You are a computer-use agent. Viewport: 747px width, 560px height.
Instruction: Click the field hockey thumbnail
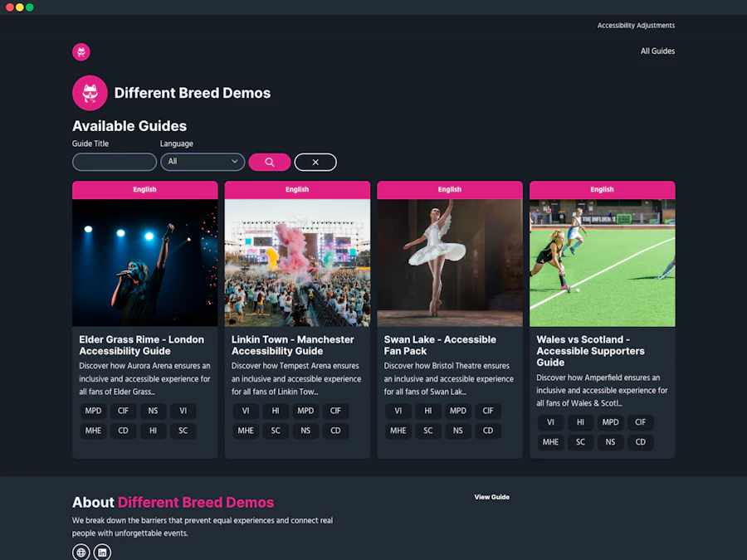(x=603, y=263)
